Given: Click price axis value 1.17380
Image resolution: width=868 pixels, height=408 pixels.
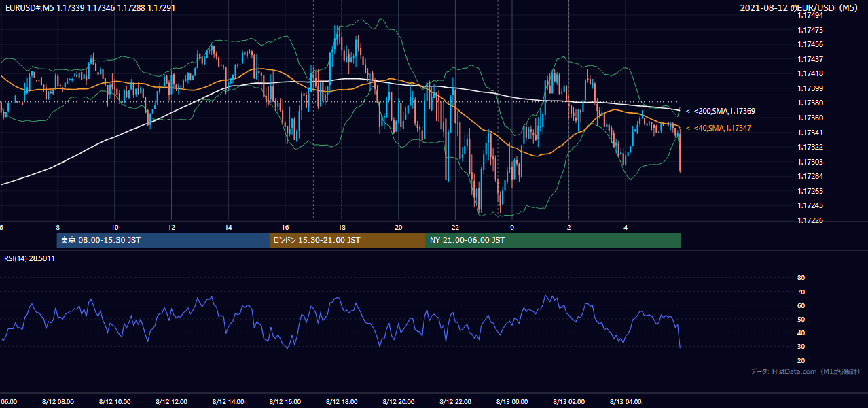Looking at the screenshot, I should [810, 103].
